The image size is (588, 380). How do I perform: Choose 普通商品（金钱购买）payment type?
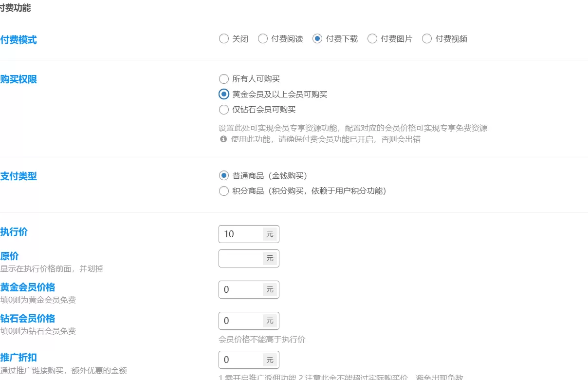224,175
